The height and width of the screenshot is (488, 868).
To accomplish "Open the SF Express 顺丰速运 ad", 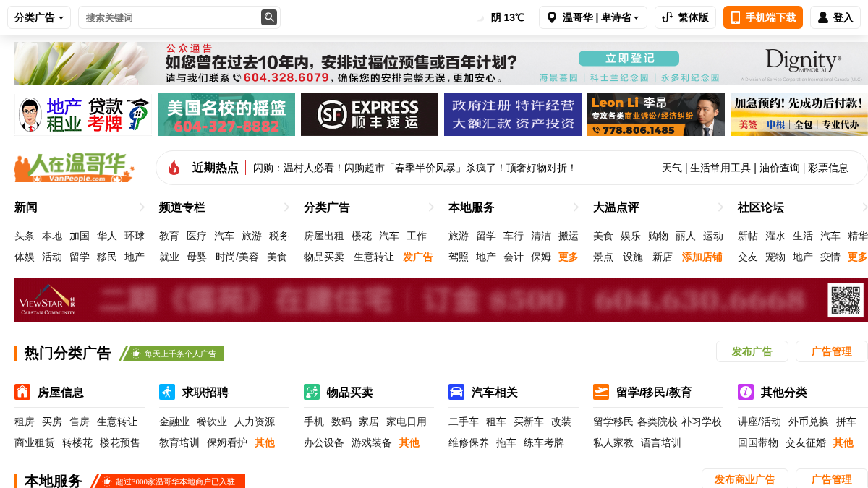I will pos(370,114).
